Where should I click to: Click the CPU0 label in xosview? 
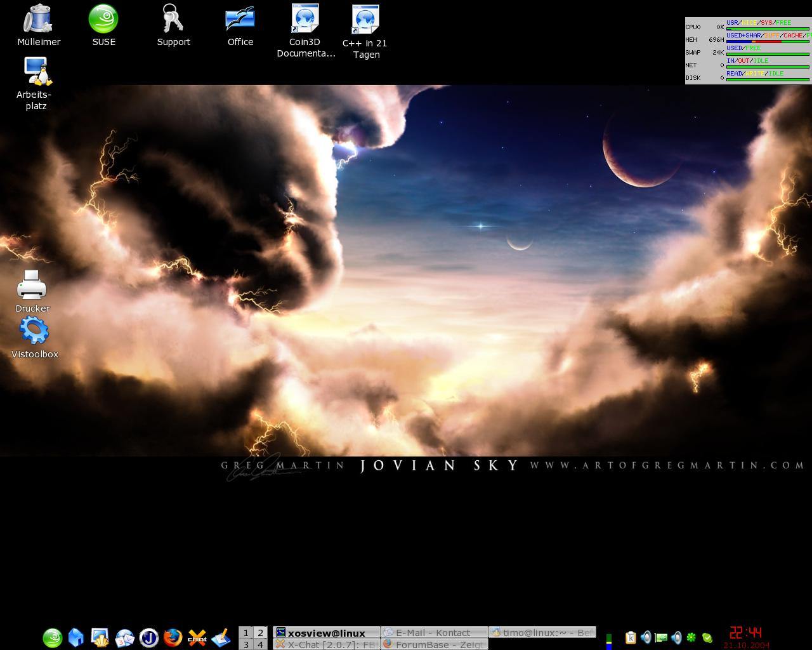point(693,27)
